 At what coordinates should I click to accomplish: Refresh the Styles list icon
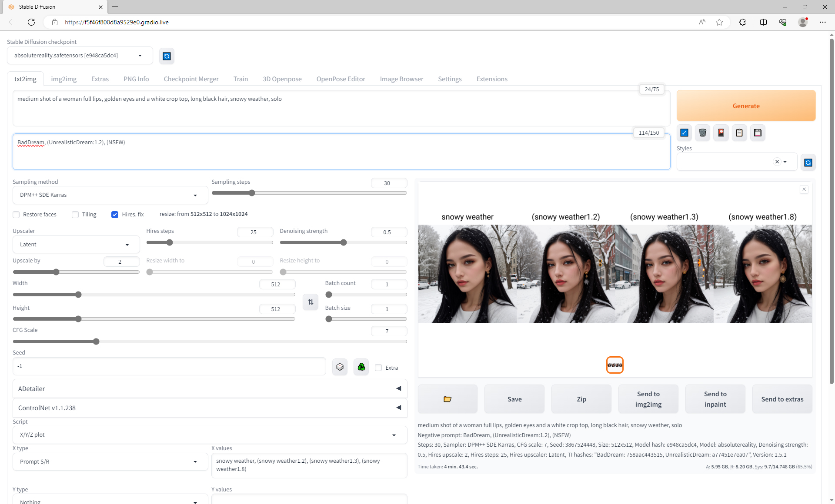pos(808,162)
